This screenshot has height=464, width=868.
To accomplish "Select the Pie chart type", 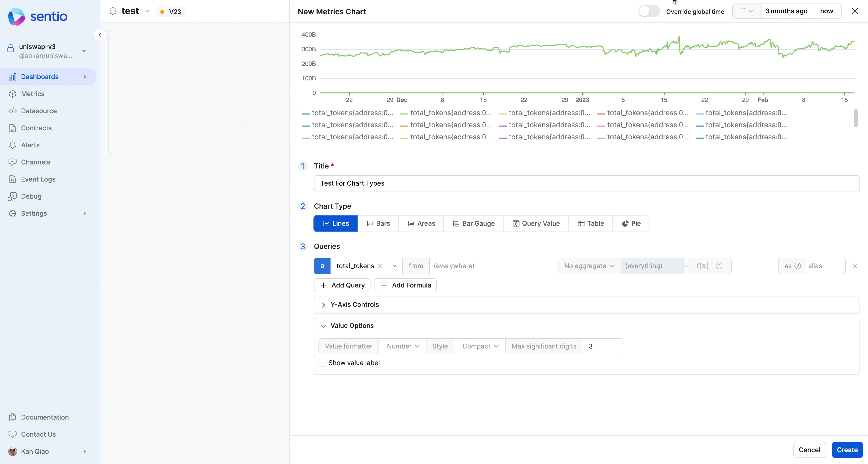I will click(x=631, y=223).
